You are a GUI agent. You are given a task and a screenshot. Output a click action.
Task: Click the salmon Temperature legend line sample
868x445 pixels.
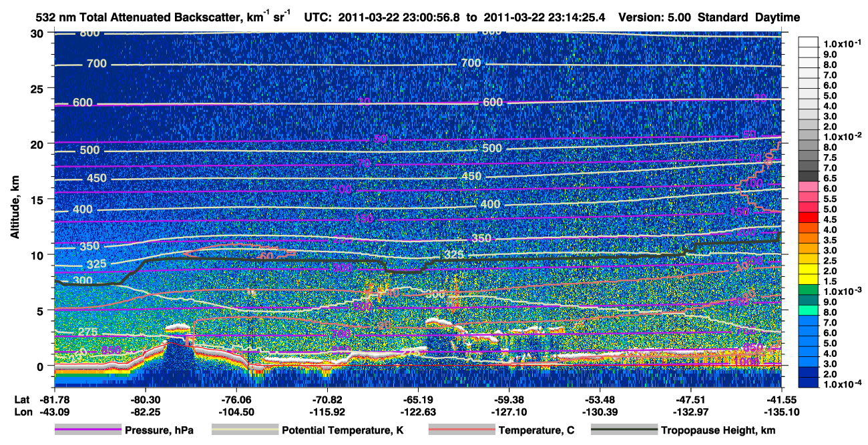pyautogui.click(x=461, y=430)
